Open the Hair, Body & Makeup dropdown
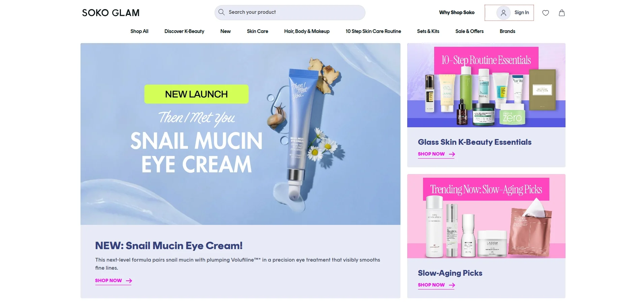This screenshot has width=644, height=304. (307, 31)
